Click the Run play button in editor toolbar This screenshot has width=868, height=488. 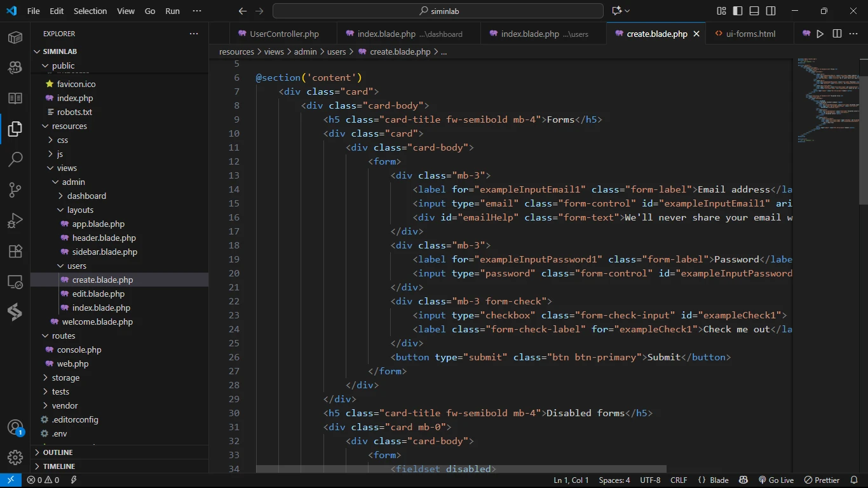click(x=820, y=34)
